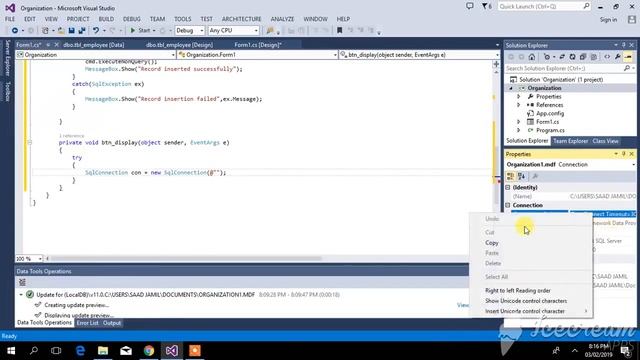Screen dimensions: 640x360
Task: Click the Sign in link
Action: point(608,20)
